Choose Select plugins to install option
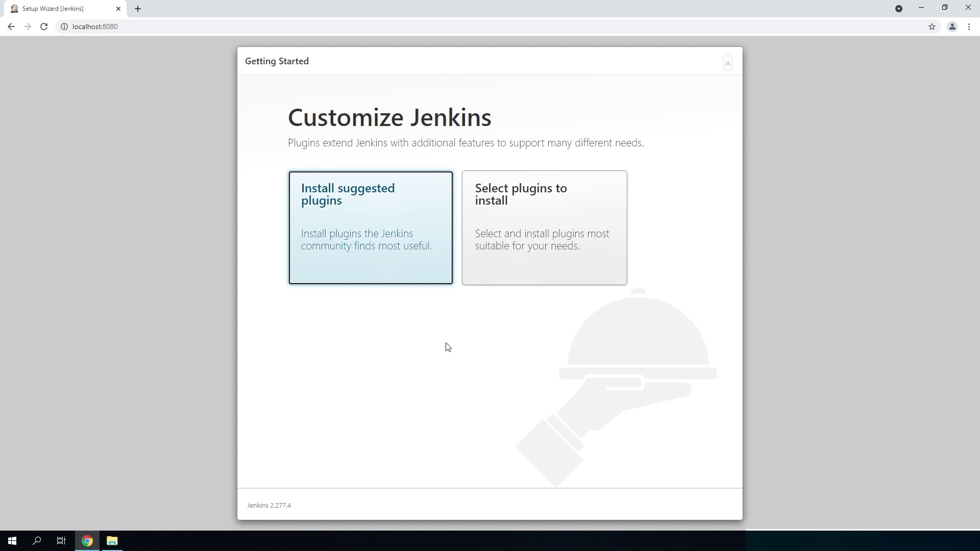Viewport: 980px width, 551px height. 544,228
